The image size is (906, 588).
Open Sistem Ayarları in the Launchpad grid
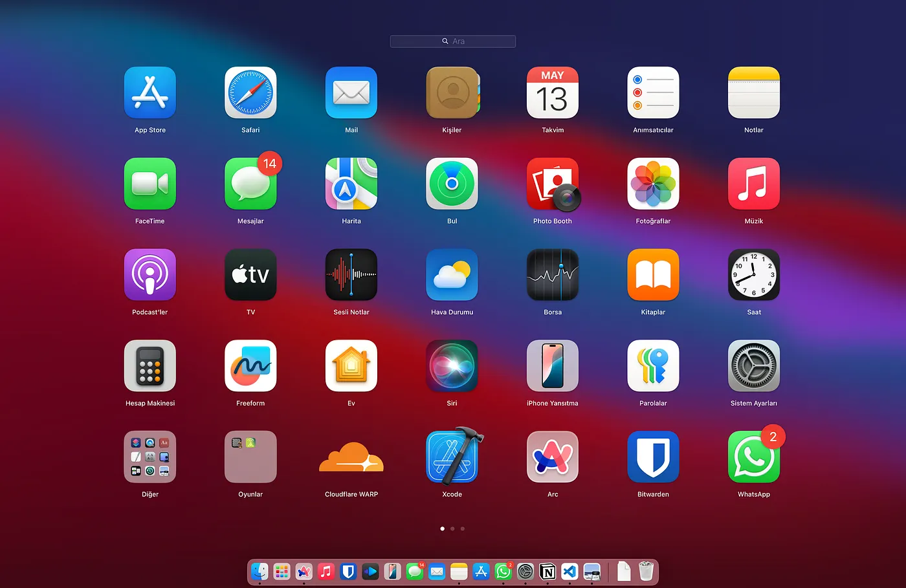click(x=754, y=366)
